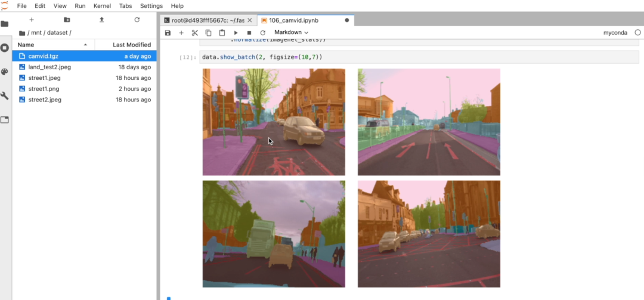Restart the kernel from the toolbar
Image resolution: width=644 pixels, height=300 pixels.
coord(262,32)
